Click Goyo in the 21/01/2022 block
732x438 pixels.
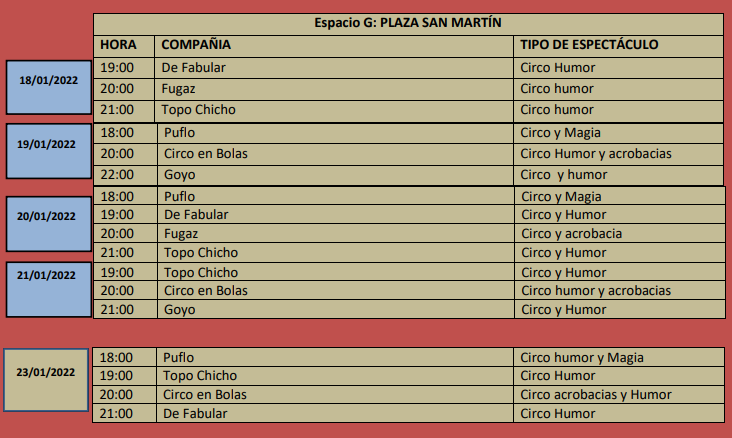(179, 310)
